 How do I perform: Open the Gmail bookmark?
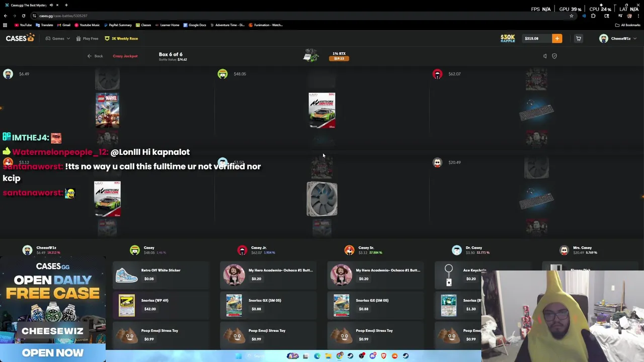click(x=64, y=25)
